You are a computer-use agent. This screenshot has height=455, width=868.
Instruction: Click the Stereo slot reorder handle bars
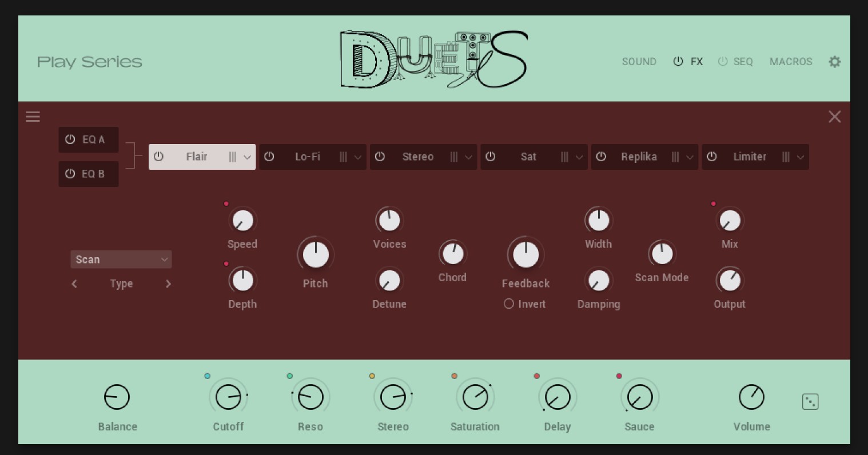[454, 157]
